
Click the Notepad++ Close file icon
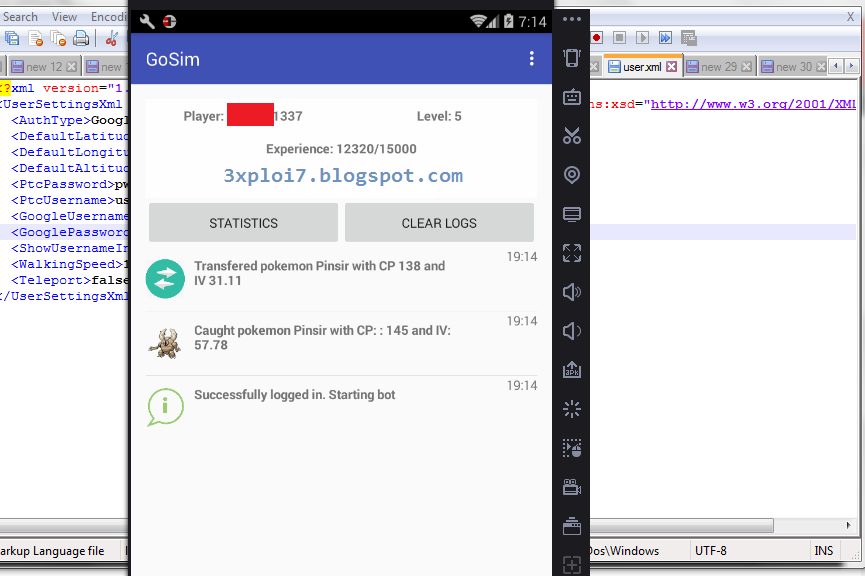[x=36, y=38]
